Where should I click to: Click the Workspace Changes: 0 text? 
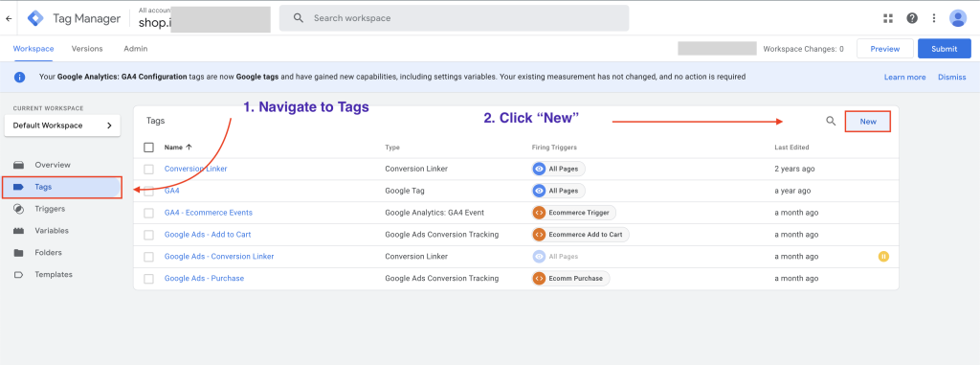tap(804, 49)
